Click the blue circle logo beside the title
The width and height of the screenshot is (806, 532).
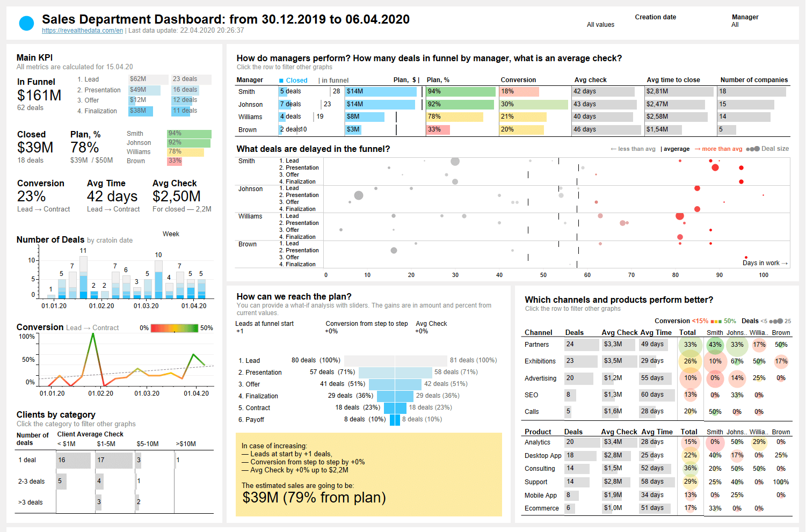point(26,23)
